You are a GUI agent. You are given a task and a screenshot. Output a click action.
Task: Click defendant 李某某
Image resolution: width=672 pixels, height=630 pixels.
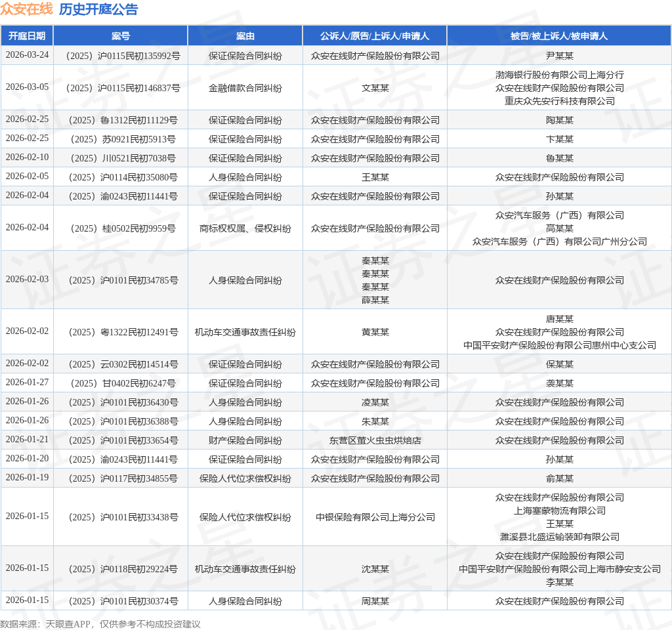559,583
